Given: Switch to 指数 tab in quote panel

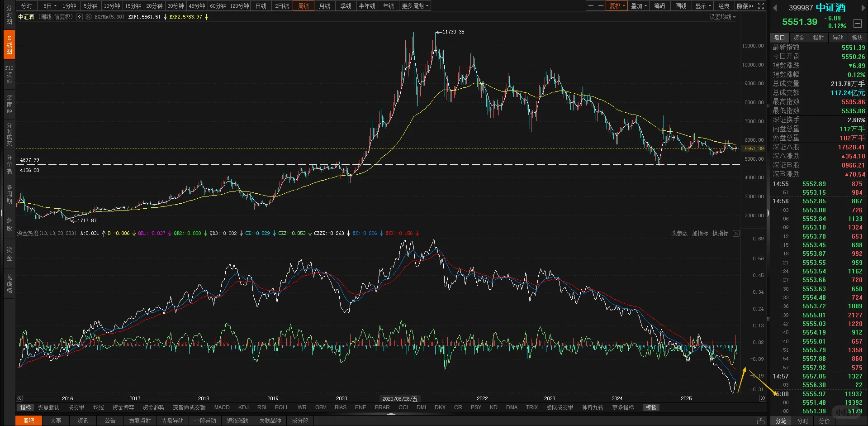Looking at the screenshot, I should 818,38.
